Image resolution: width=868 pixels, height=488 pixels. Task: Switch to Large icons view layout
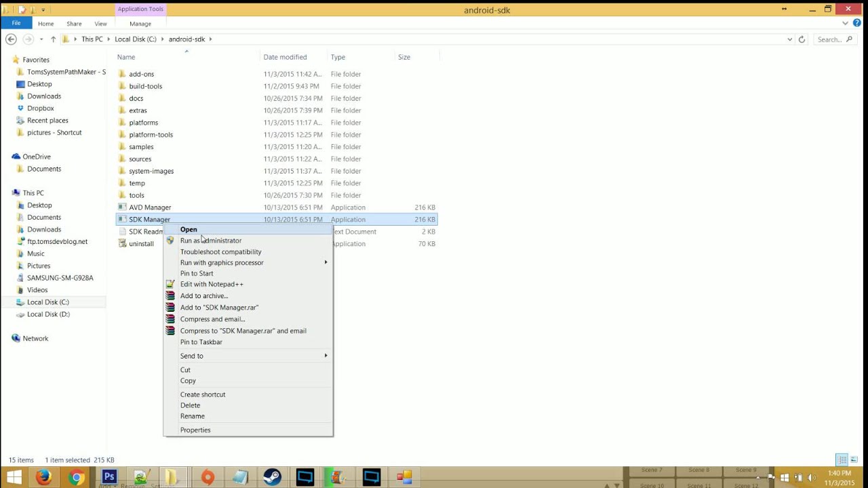coord(855,460)
